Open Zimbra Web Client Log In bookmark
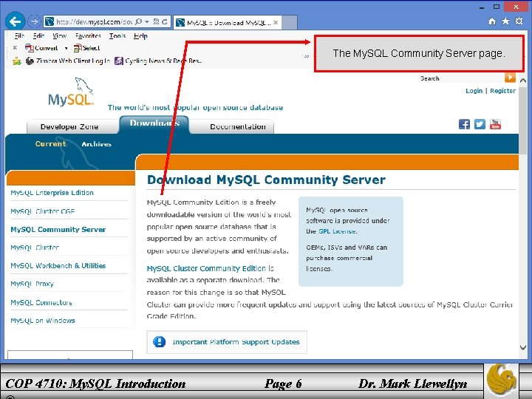The width and height of the screenshot is (532, 399). point(68,61)
